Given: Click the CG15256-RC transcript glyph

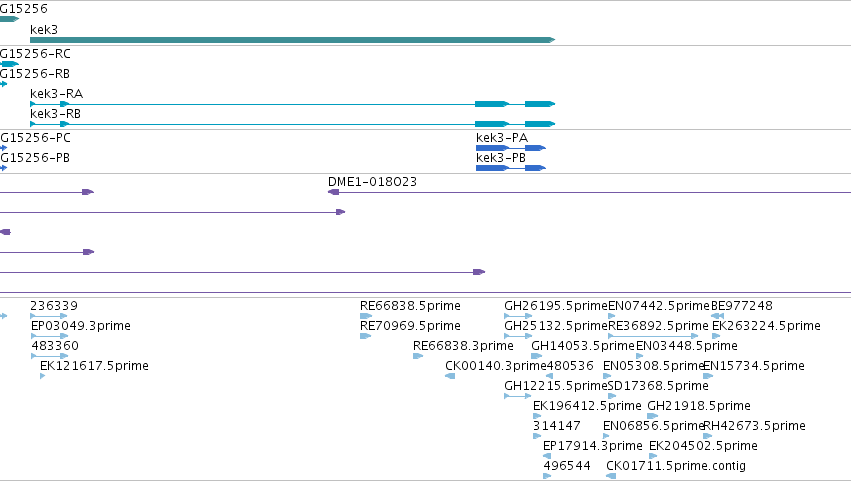Looking at the screenshot, I should pos(9,64).
